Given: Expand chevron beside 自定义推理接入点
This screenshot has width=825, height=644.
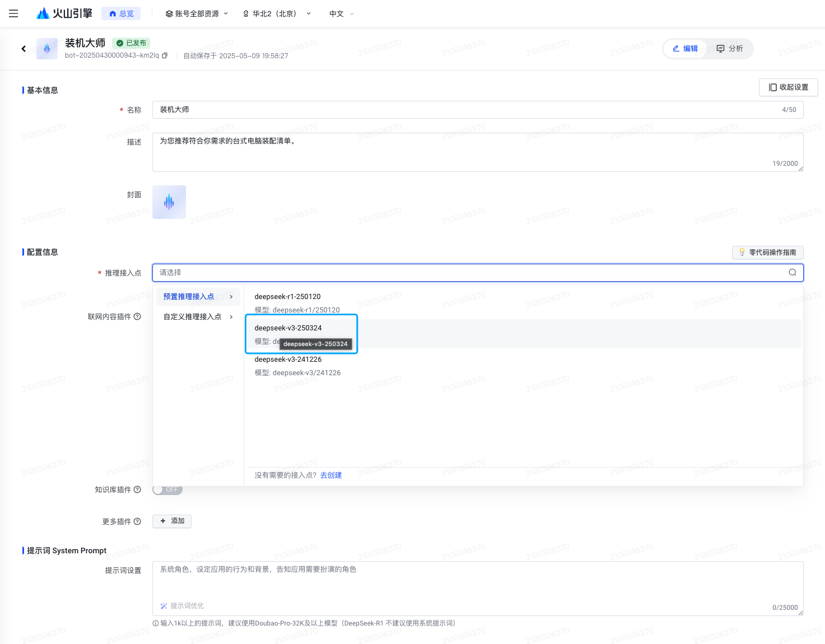Looking at the screenshot, I should pyautogui.click(x=231, y=317).
